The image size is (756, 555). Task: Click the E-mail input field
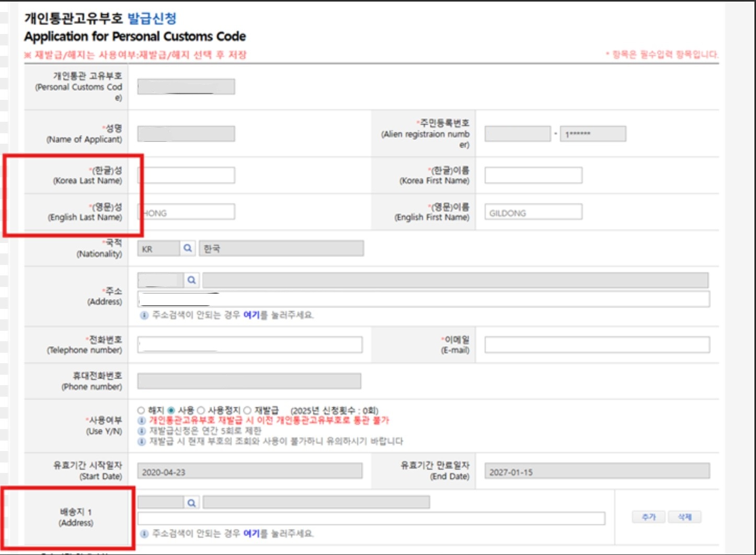[597, 344]
